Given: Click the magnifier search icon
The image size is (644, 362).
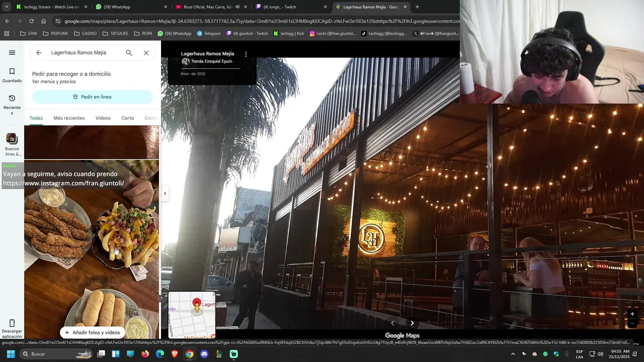Looking at the screenshot, I should coord(129,53).
